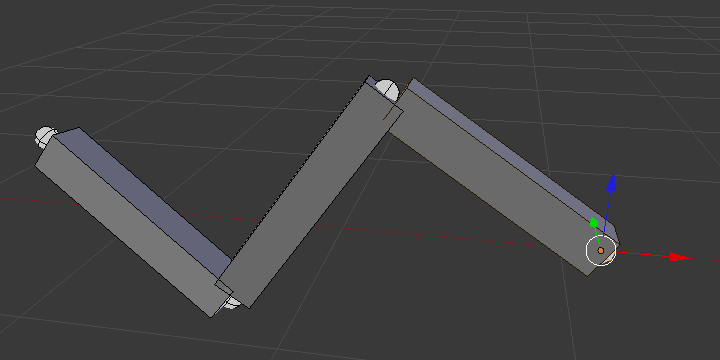The width and height of the screenshot is (720, 360).
Task: Click the blue Z-axis gizmo arrowhead
Action: click(x=612, y=182)
